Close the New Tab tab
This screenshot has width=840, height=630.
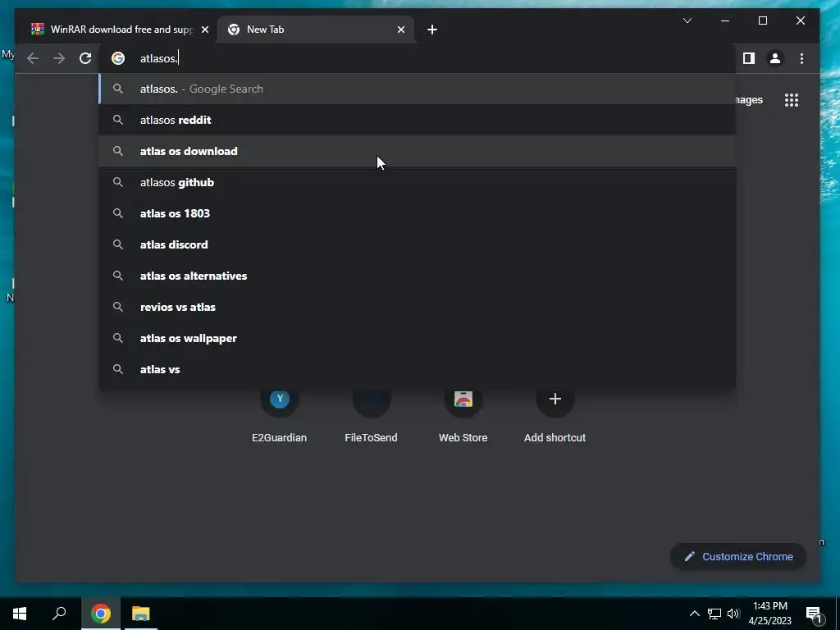400,30
